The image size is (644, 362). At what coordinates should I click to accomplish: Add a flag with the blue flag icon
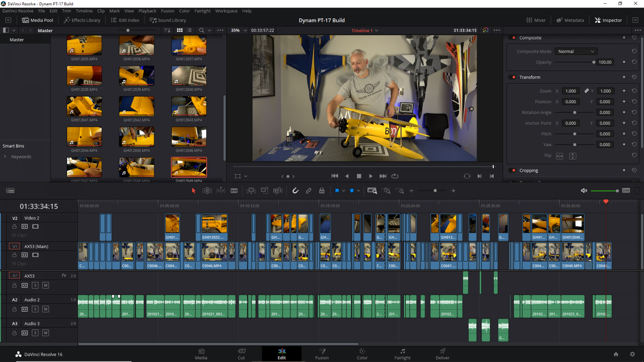click(x=337, y=190)
